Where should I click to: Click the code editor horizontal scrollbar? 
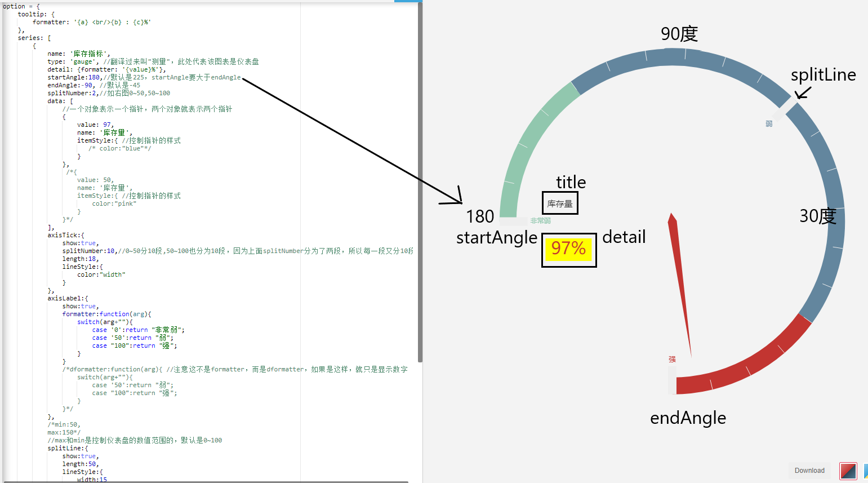[206, 482]
